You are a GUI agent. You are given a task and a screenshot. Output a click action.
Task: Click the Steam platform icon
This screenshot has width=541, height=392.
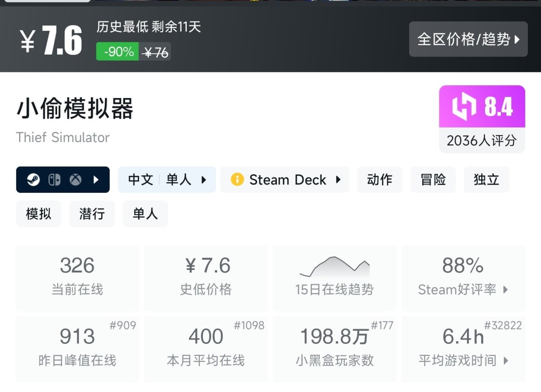pyautogui.click(x=33, y=180)
